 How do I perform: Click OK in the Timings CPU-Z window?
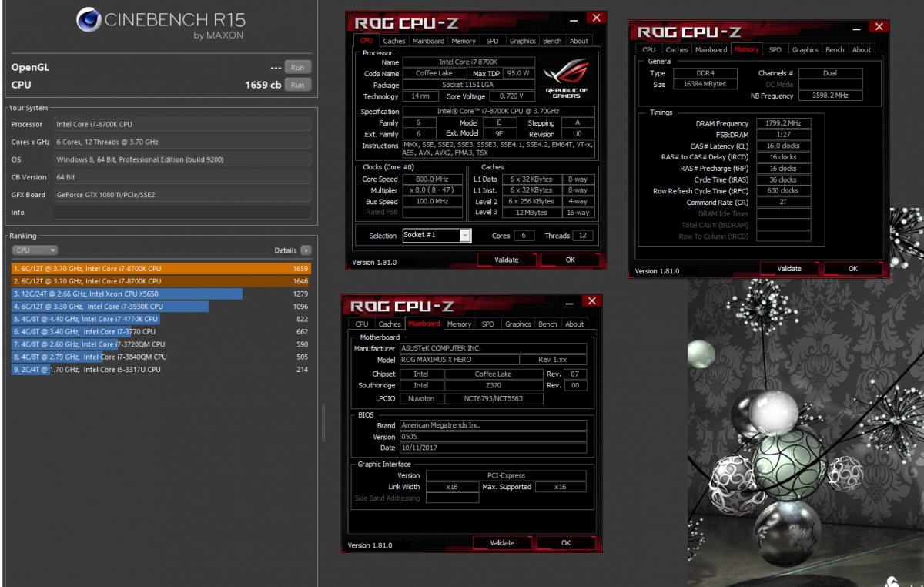853,269
